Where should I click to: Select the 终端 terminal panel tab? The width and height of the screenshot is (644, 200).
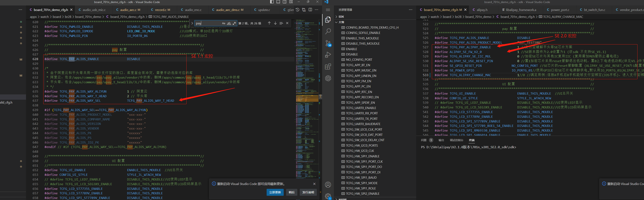[x=471, y=140]
